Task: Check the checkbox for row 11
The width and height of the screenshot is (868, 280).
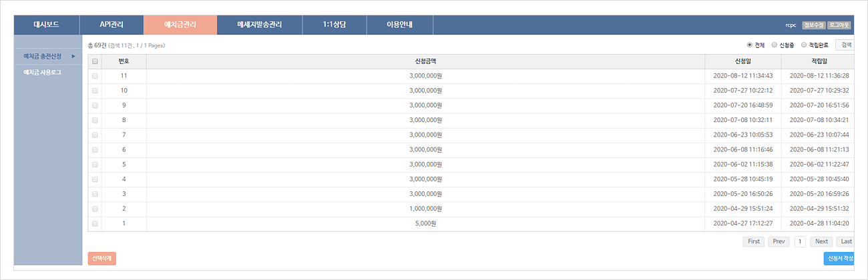Action: pyautogui.click(x=95, y=76)
